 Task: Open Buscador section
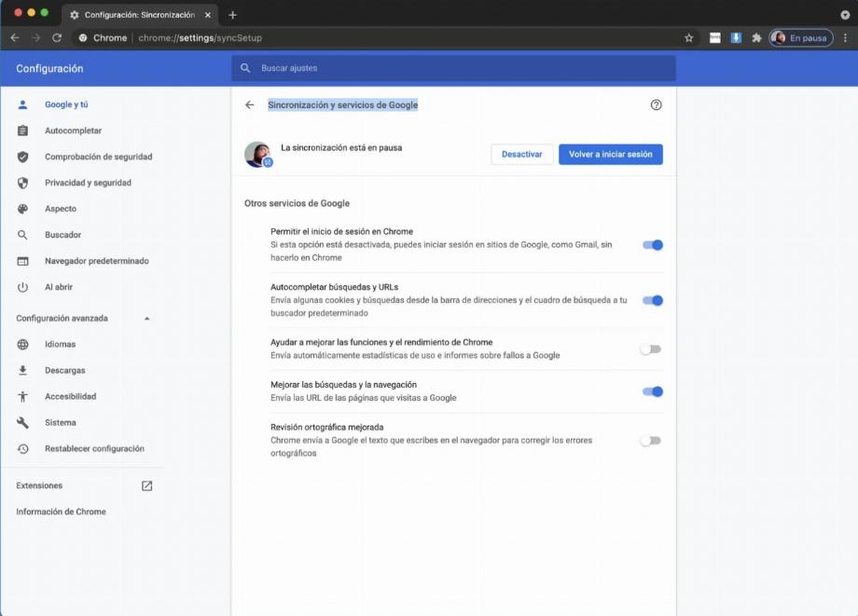(x=62, y=235)
